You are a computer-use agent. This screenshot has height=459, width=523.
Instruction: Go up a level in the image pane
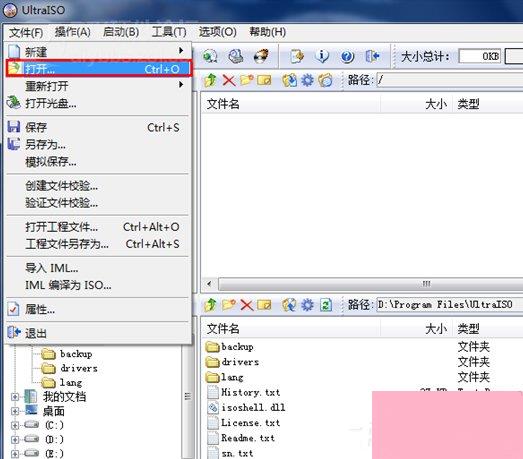click(210, 80)
